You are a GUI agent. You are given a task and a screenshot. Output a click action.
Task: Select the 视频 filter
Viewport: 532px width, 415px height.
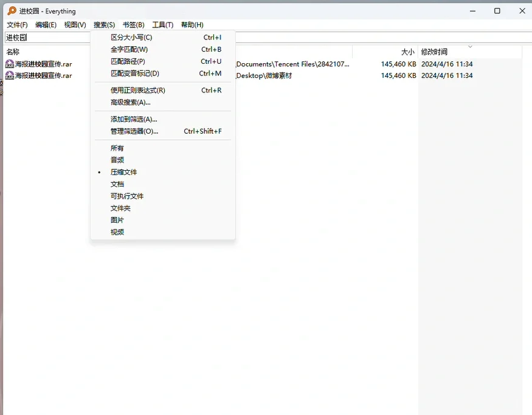click(x=117, y=232)
